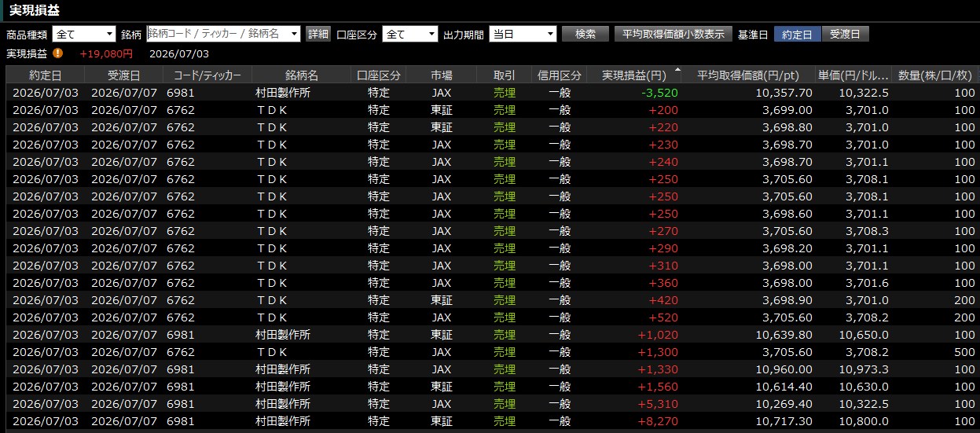Click the 10,973.3 unit price cell

point(864,369)
